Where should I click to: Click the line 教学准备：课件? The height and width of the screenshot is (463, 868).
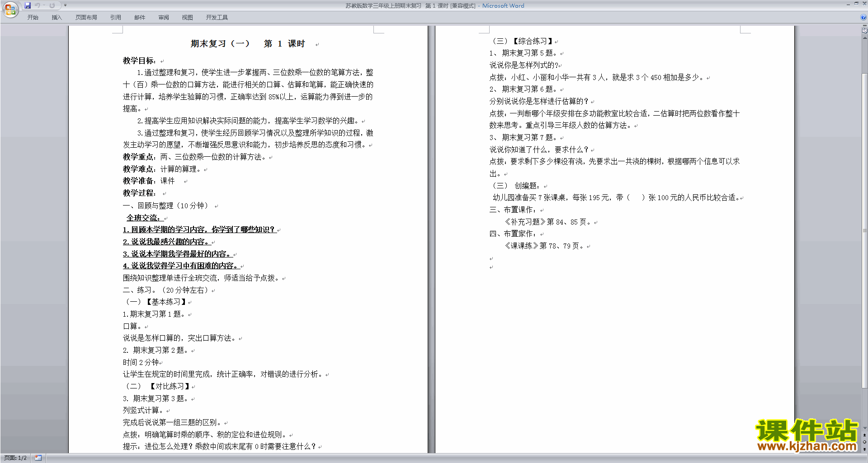tap(149, 181)
